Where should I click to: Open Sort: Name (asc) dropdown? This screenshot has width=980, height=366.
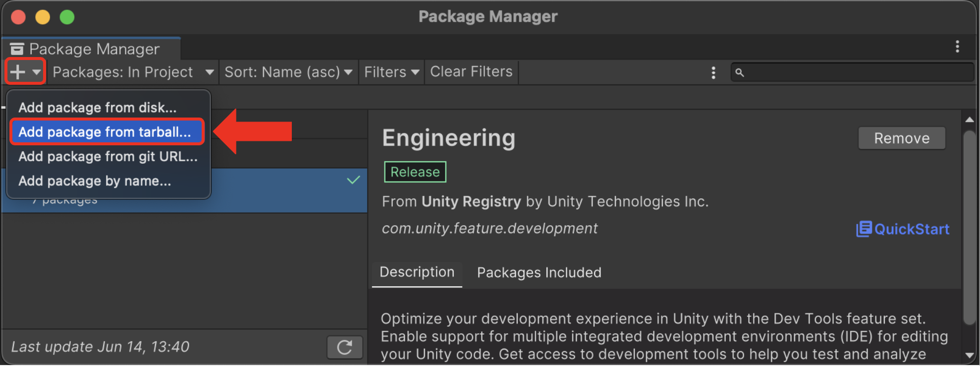[x=288, y=72]
